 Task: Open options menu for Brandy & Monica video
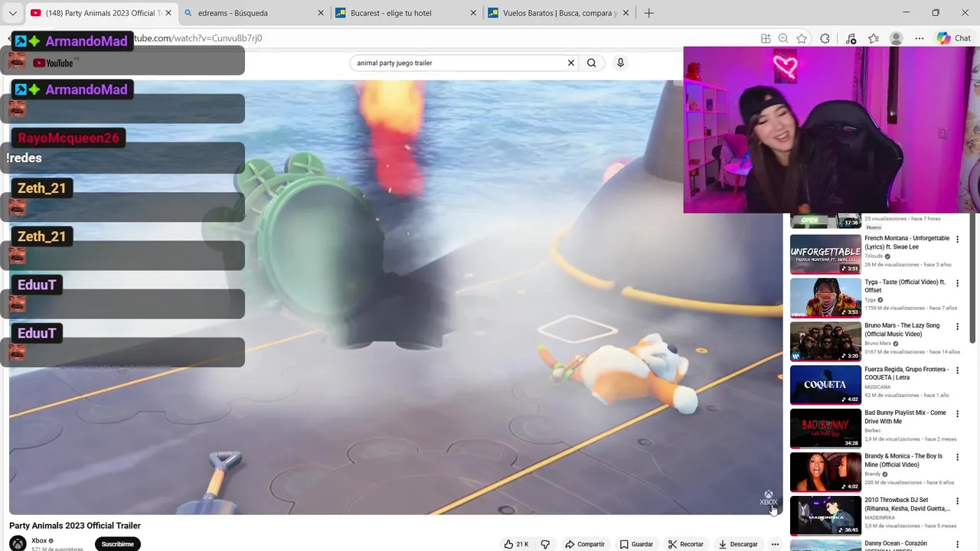tap(957, 458)
